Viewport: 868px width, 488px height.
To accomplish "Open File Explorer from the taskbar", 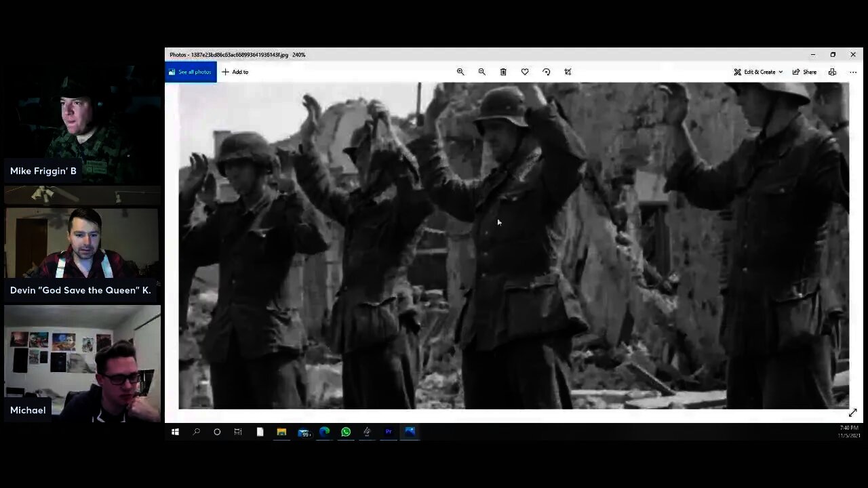I will 281,432.
